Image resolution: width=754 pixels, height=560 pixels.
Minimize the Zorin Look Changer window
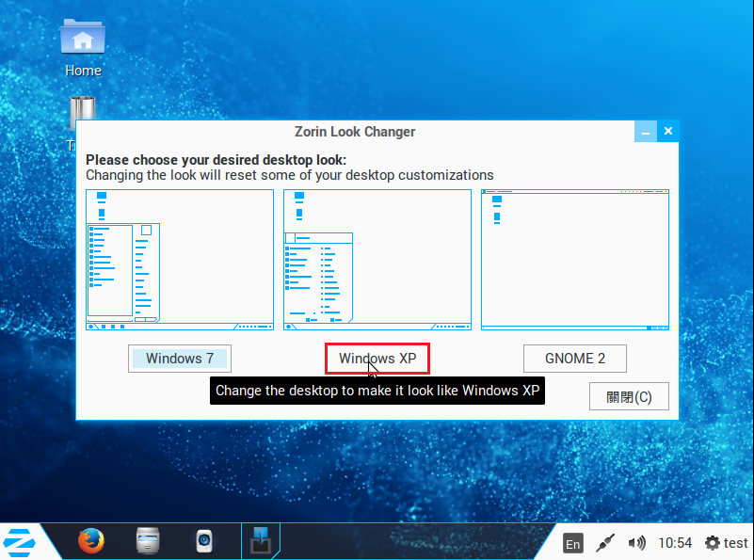[646, 131]
